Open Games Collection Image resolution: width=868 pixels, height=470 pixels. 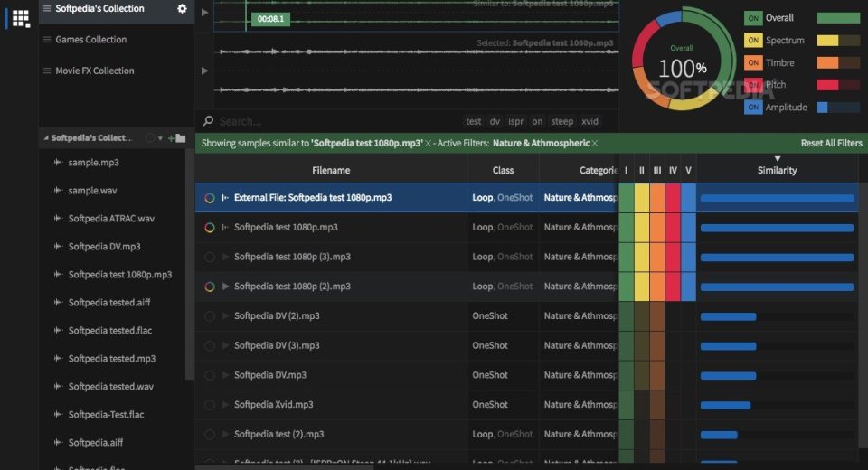point(90,39)
